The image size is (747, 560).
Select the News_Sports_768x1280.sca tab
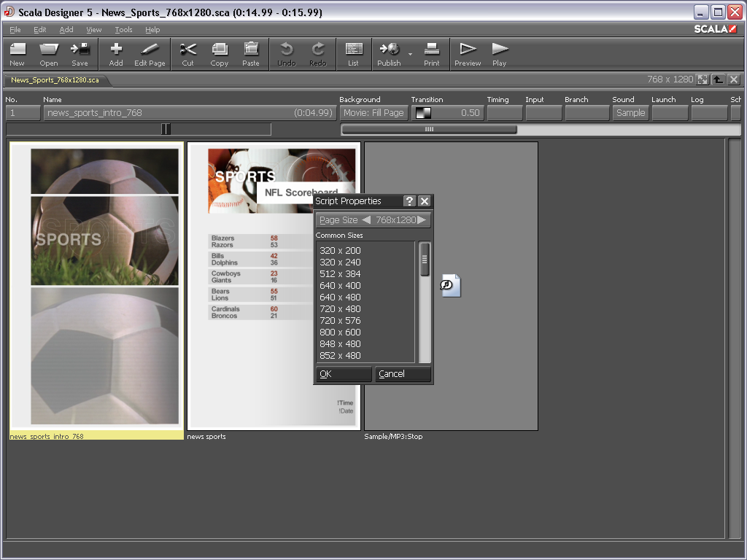[55, 80]
